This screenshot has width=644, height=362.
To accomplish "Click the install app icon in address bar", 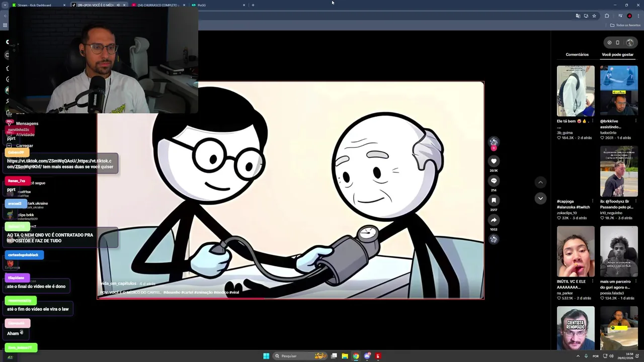I will coord(586,16).
